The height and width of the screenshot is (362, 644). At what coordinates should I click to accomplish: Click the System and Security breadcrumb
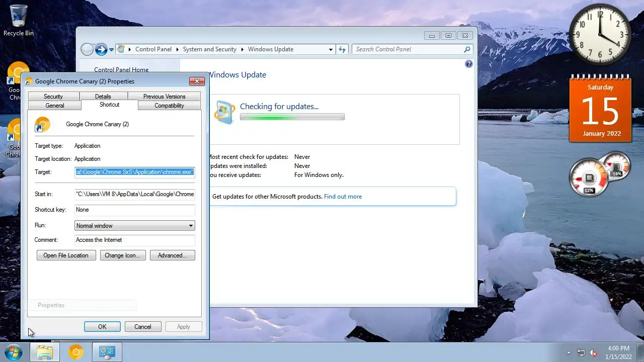point(210,49)
